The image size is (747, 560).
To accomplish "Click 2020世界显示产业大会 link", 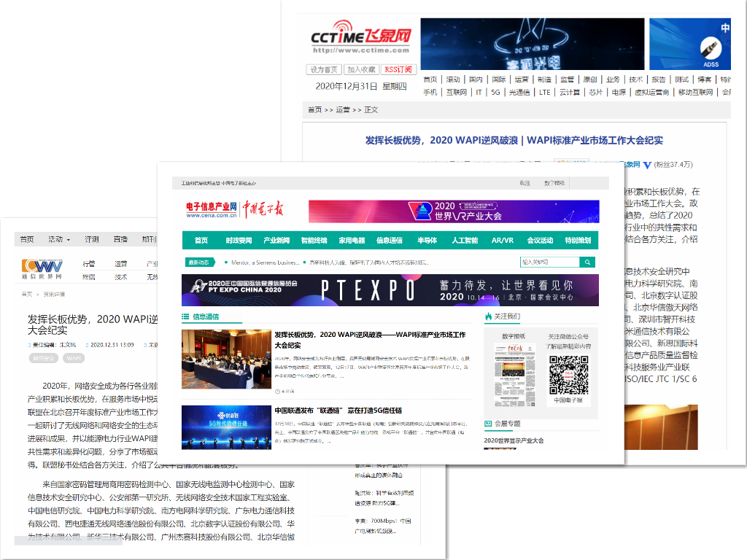I will (514, 440).
